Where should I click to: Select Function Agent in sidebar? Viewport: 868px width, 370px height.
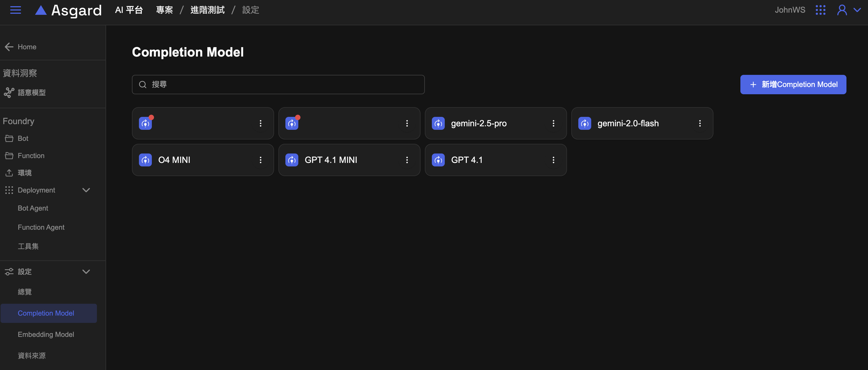click(41, 228)
